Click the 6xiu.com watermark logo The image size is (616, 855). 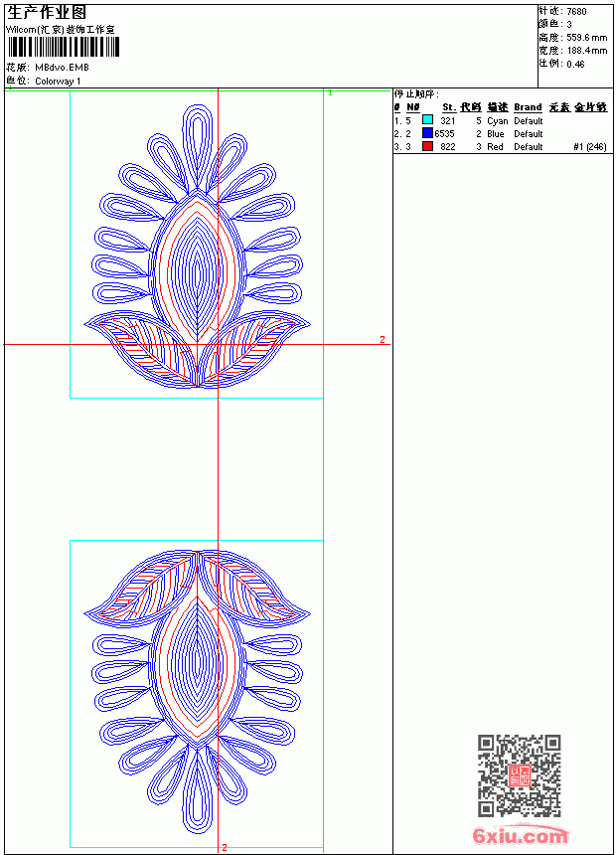(x=520, y=835)
